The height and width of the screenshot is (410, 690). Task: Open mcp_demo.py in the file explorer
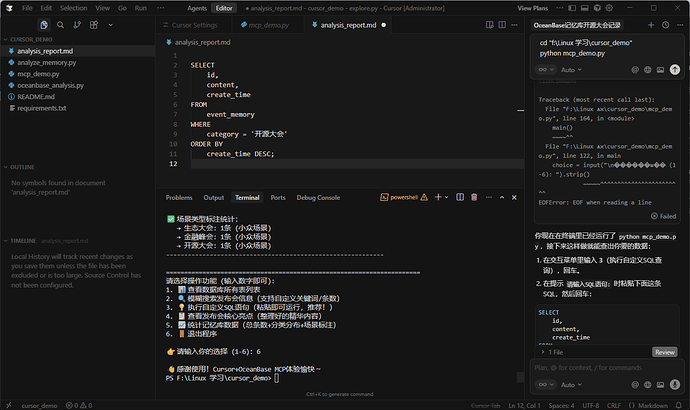click(x=36, y=74)
